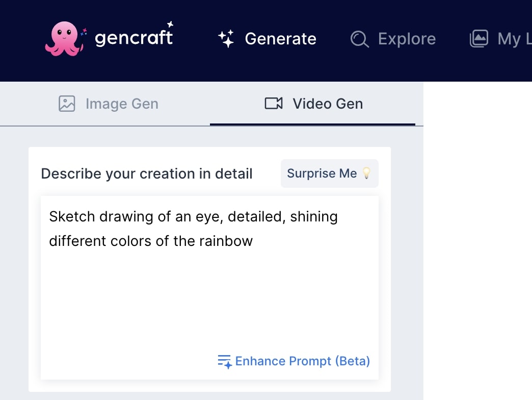Open My Library using the picture icon

point(479,38)
